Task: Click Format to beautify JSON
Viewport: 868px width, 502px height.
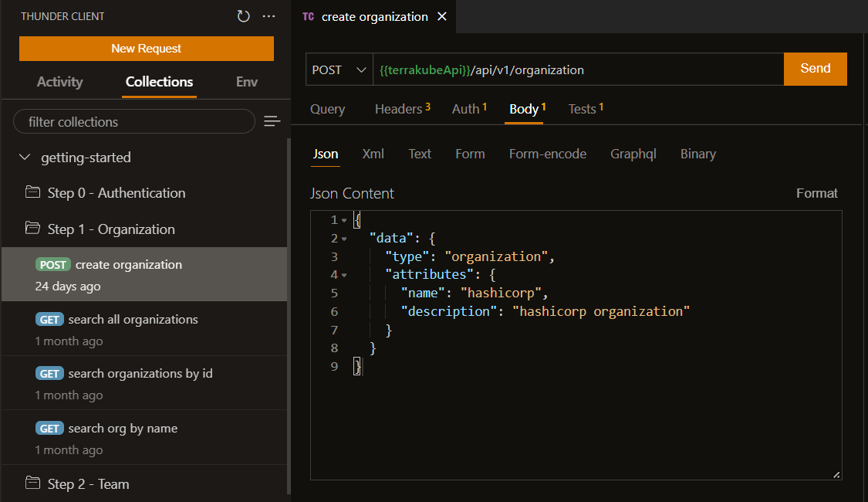Action: pyautogui.click(x=816, y=193)
